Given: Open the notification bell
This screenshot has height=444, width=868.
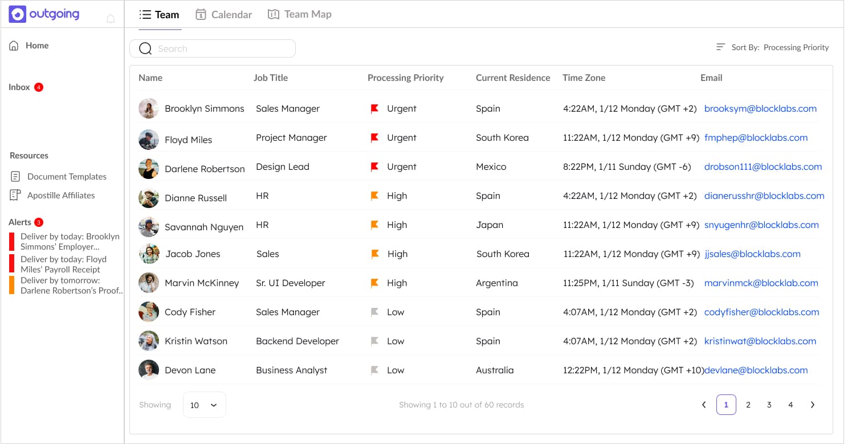Looking at the screenshot, I should [111, 19].
